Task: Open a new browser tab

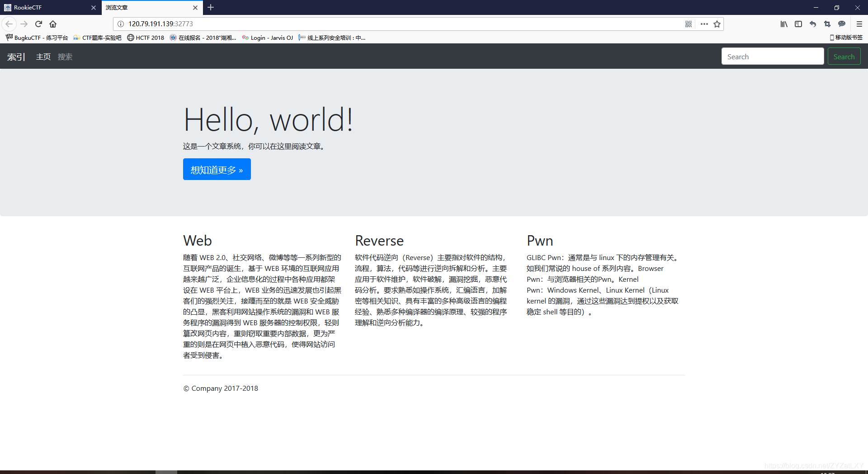Action: coord(211,7)
